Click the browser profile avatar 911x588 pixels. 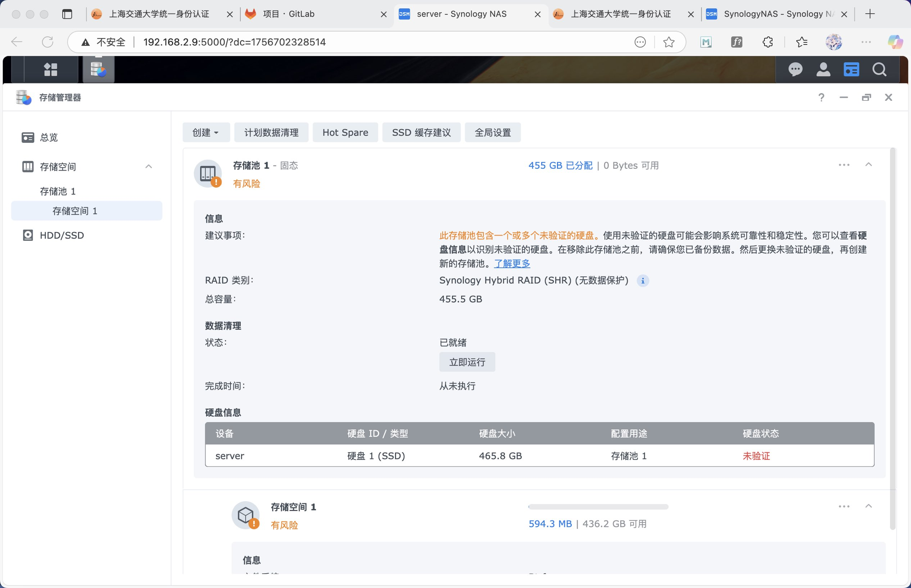(834, 42)
